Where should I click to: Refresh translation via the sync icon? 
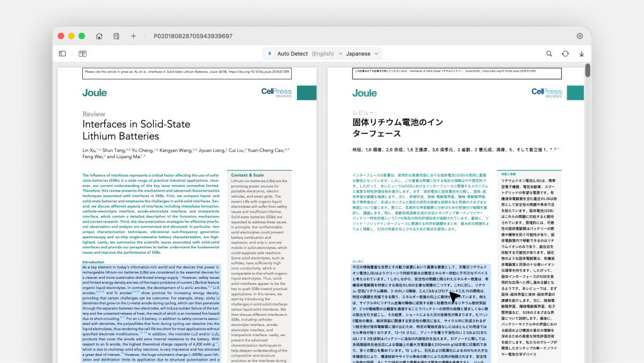coord(565,53)
